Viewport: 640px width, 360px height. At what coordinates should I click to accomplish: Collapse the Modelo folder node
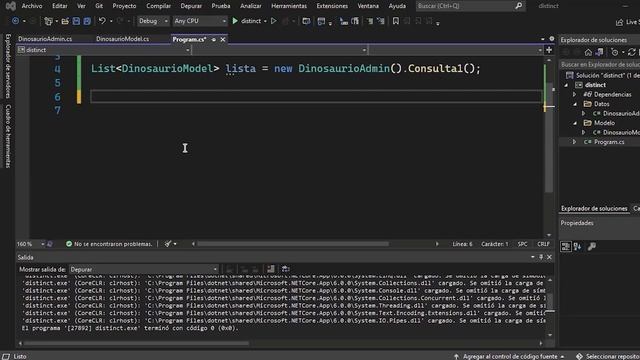(x=575, y=123)
